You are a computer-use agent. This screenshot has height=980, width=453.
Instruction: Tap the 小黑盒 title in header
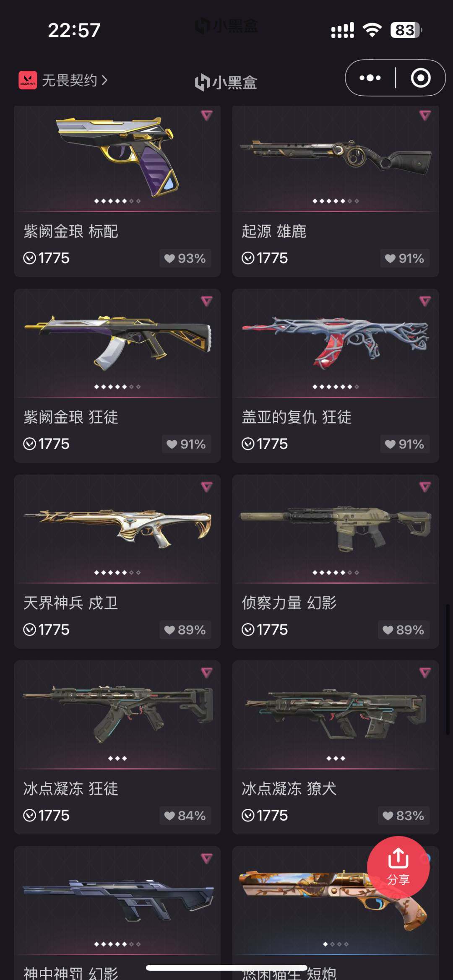click(x=226, y=82)
